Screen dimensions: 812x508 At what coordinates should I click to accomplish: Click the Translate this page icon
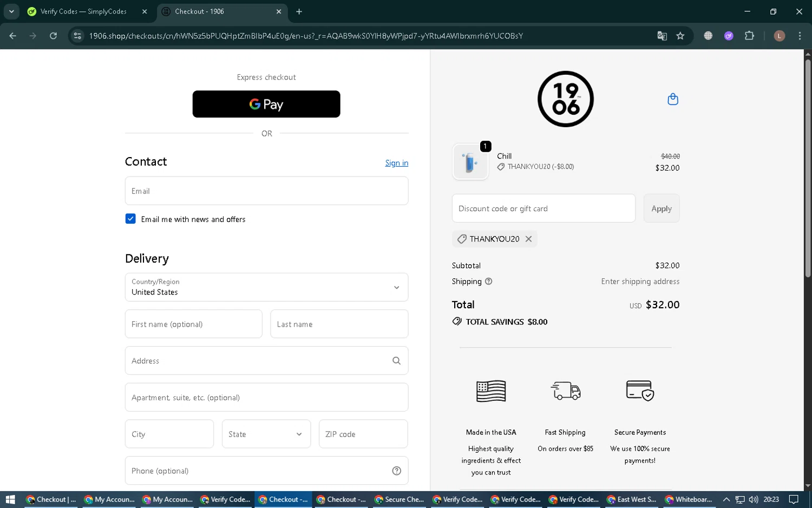click(662, 36)
